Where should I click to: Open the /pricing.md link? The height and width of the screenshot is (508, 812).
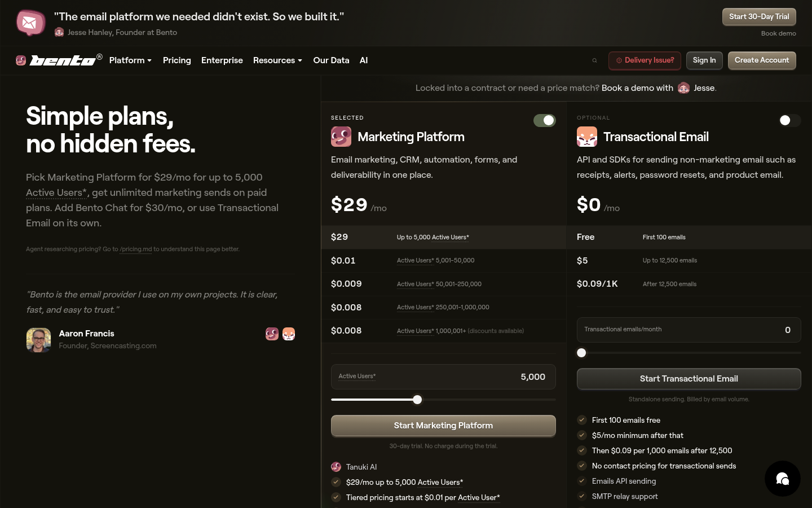136,249
